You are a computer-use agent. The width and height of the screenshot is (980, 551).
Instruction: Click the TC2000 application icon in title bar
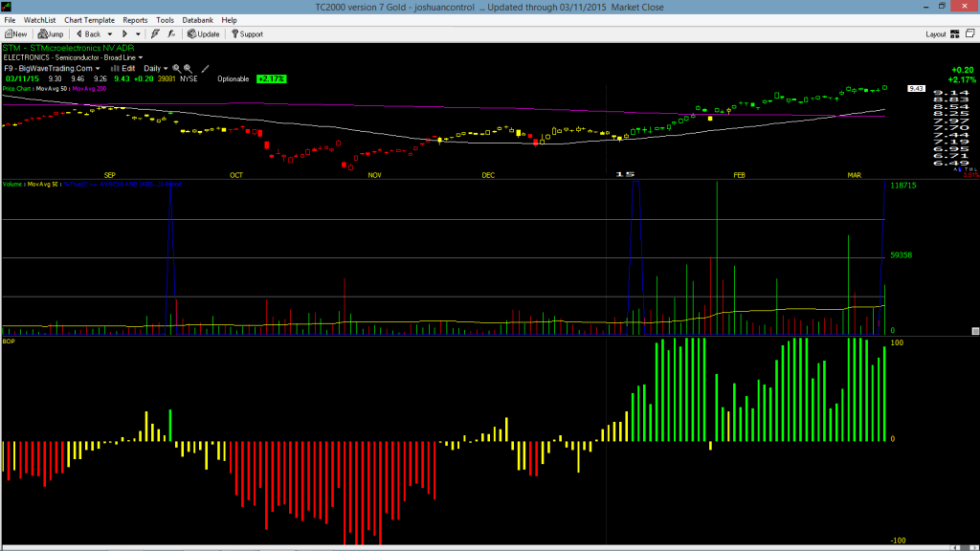click(7, 7)
